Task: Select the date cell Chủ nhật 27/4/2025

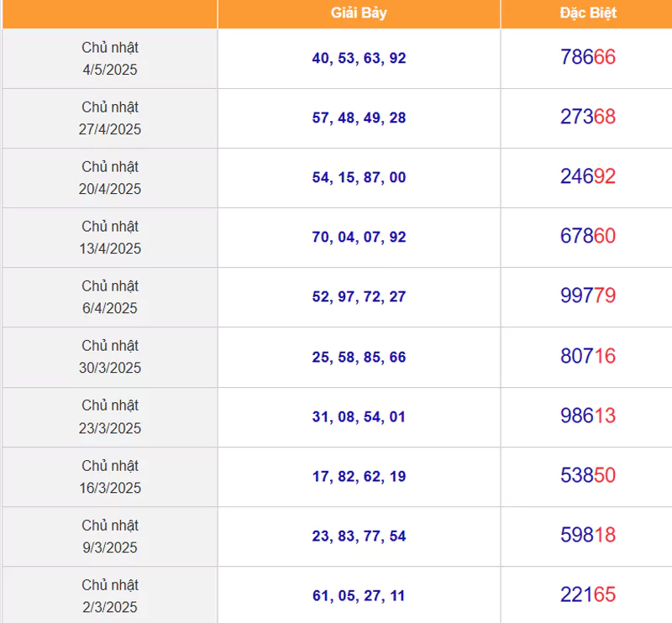Action: [x=110, y=118]
